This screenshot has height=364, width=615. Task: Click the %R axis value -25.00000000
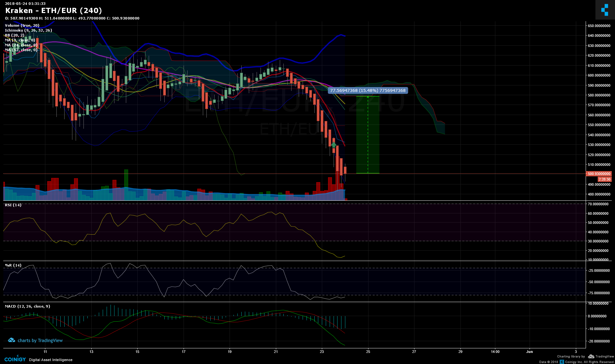[x=599, y=271]
